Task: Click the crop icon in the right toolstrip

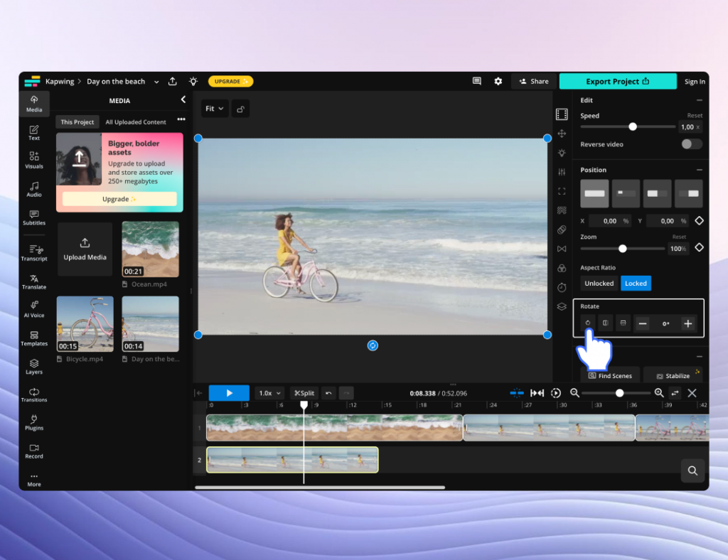Action: (x=562, y=191)
